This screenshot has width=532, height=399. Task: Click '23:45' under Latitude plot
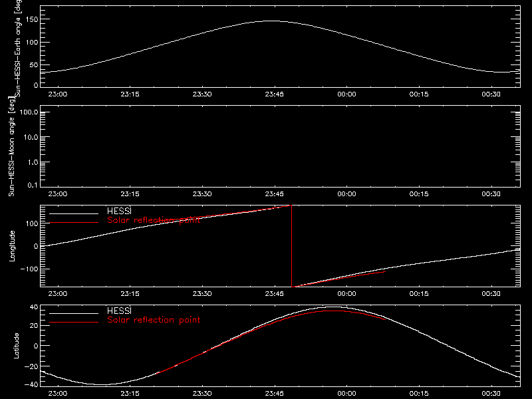point(275,394)
